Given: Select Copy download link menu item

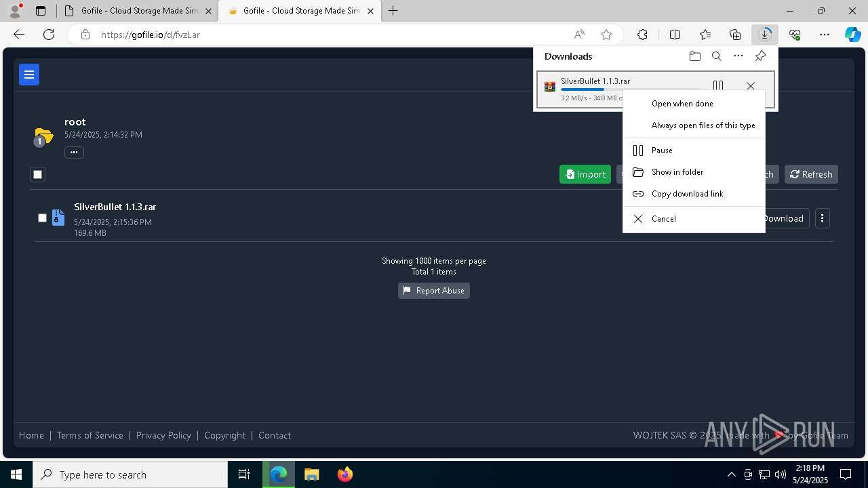Looking at the screenshot, I should pyautogui.click(x=694, y=194).
